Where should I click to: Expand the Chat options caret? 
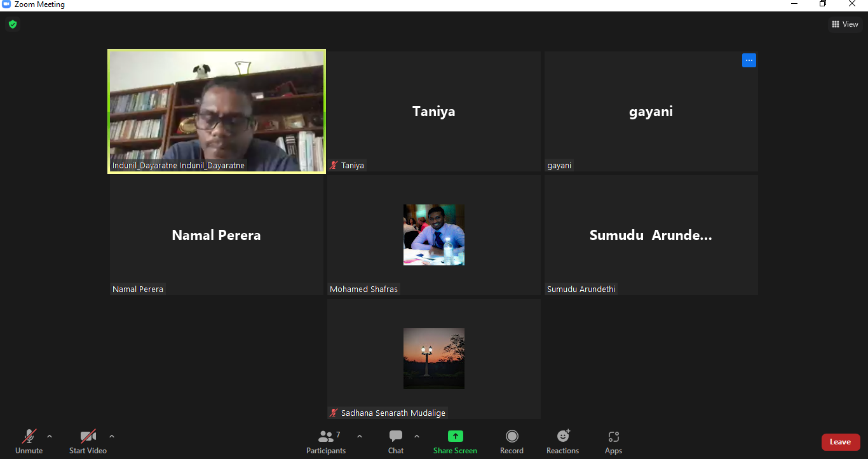pos(417,436)
